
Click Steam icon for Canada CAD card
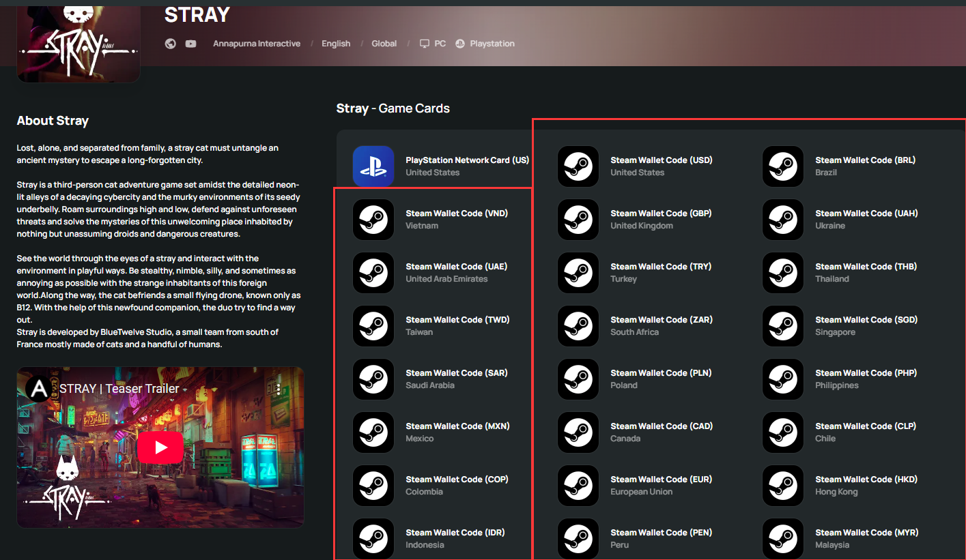pos(578,432)
